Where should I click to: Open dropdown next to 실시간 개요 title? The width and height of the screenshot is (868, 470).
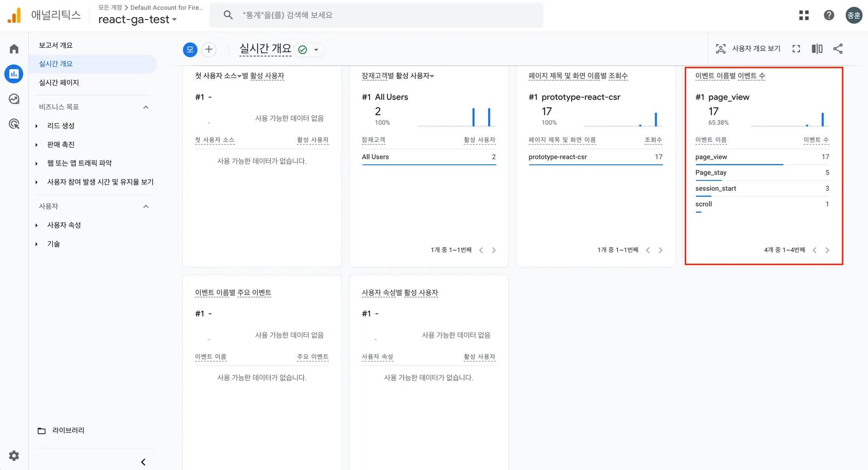point(316,50)
